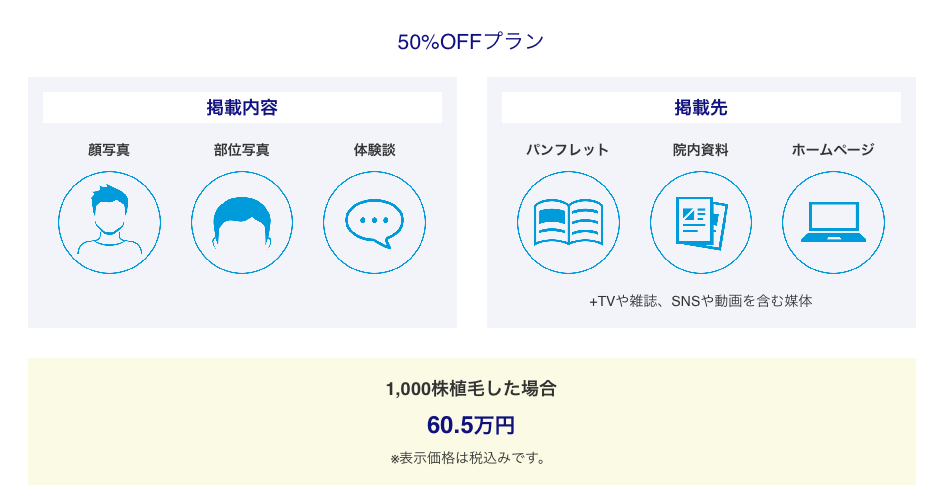This screenshot has width=946, height=497.
Task: Click the 部位写真 label
Action: 242,150
